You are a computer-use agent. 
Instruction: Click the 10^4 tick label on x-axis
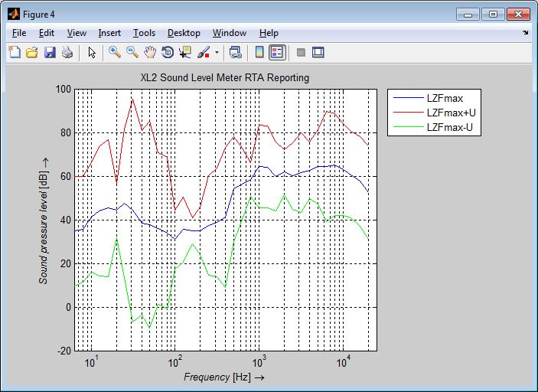343,361
